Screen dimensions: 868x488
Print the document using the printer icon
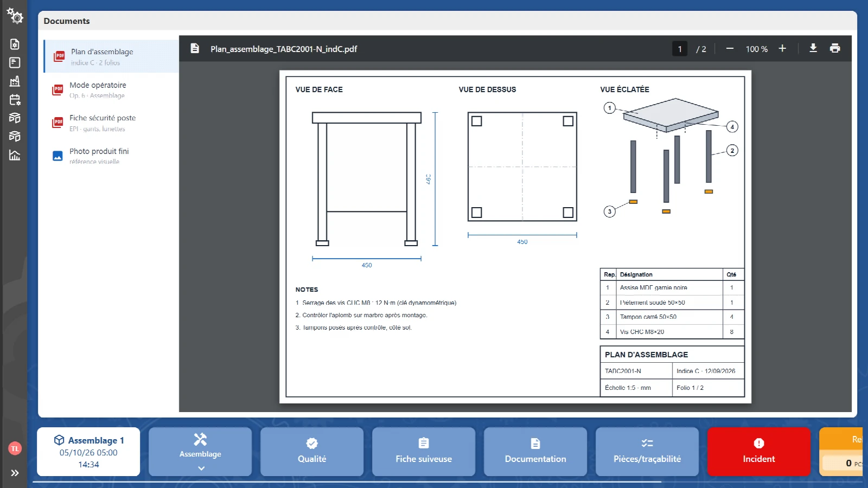pyautogui.click(x=835, y=48)
